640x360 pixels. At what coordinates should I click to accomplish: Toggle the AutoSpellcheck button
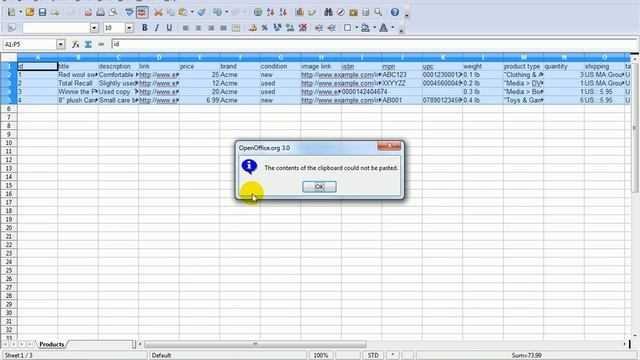pos(142,12)
